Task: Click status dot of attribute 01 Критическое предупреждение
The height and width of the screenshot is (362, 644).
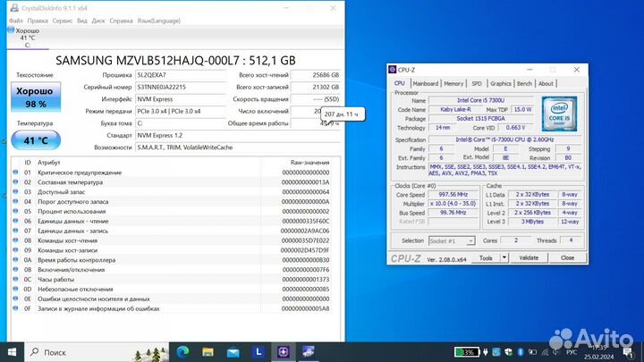Action: click(x=15, y=173)
